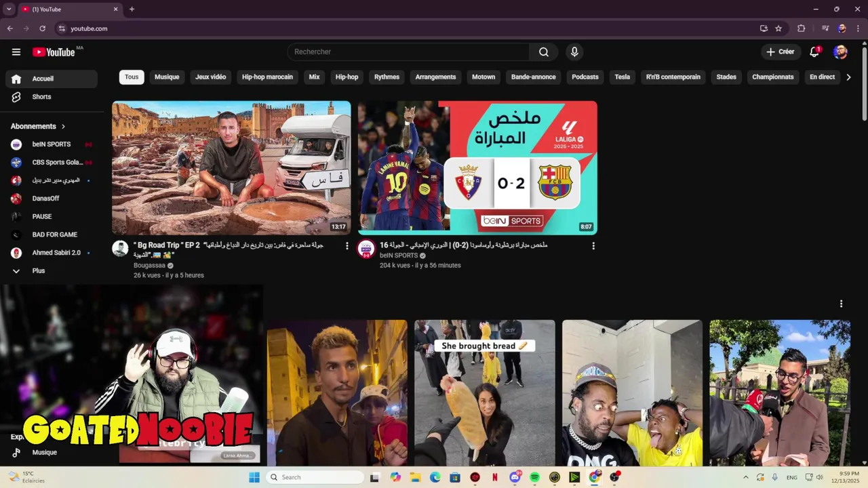Viewport: 868px width, 488px height.
Task: Open options menu for Bg Road Trip video
Action: [x=347, y=246]
